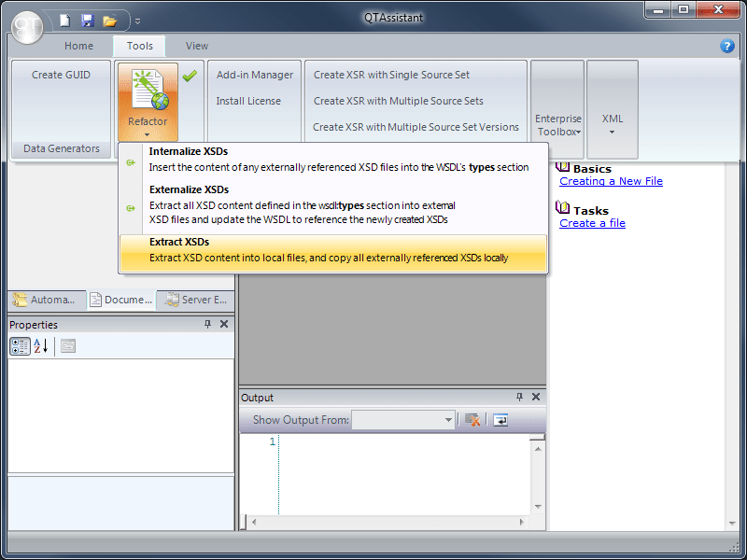Click the Help question mark icon
This screenshot has height=560, width=747.
click(x=727, y=46)
